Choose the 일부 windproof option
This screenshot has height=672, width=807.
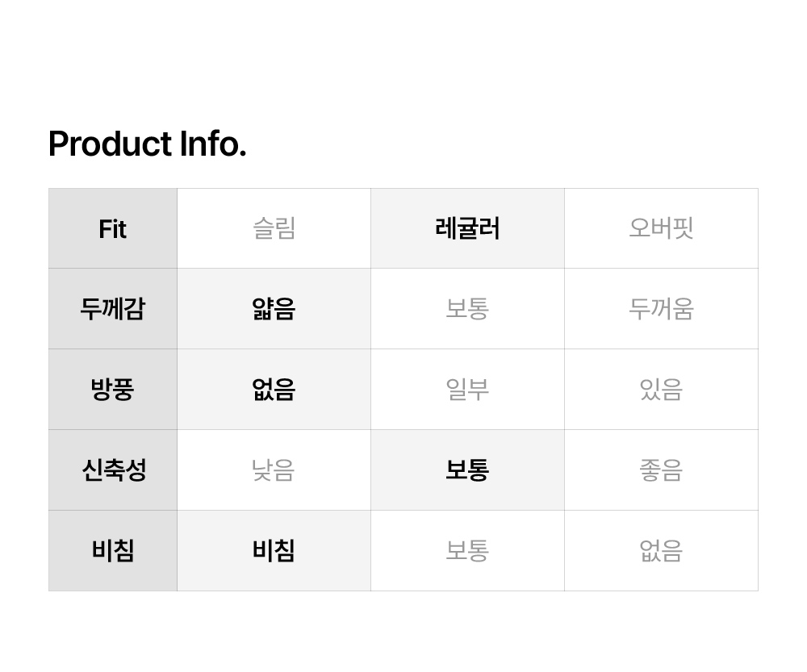(x=467, y=390)
